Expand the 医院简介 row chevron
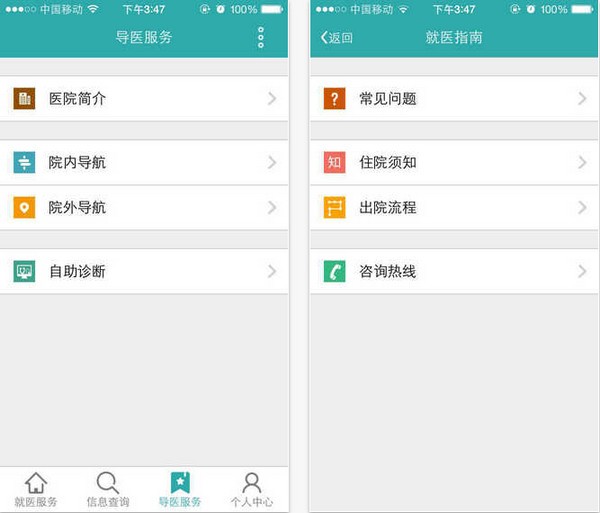600x513 pixels. [x=272, y=99]
